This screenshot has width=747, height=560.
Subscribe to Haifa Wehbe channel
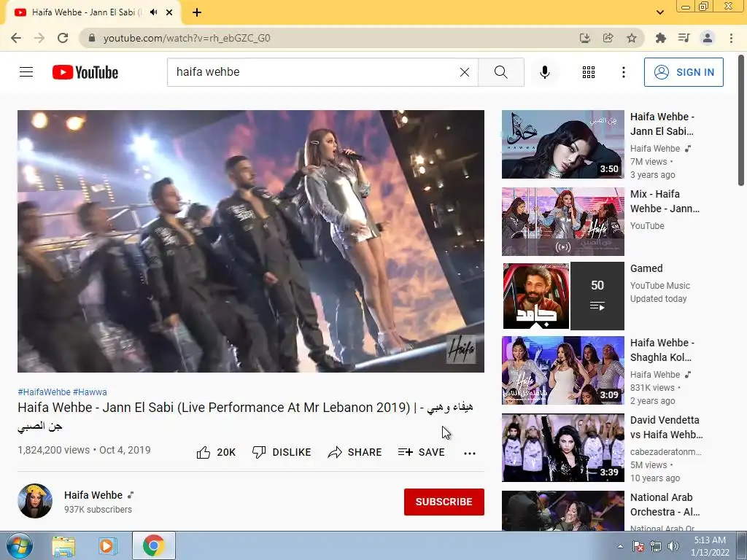pos(444,502)
